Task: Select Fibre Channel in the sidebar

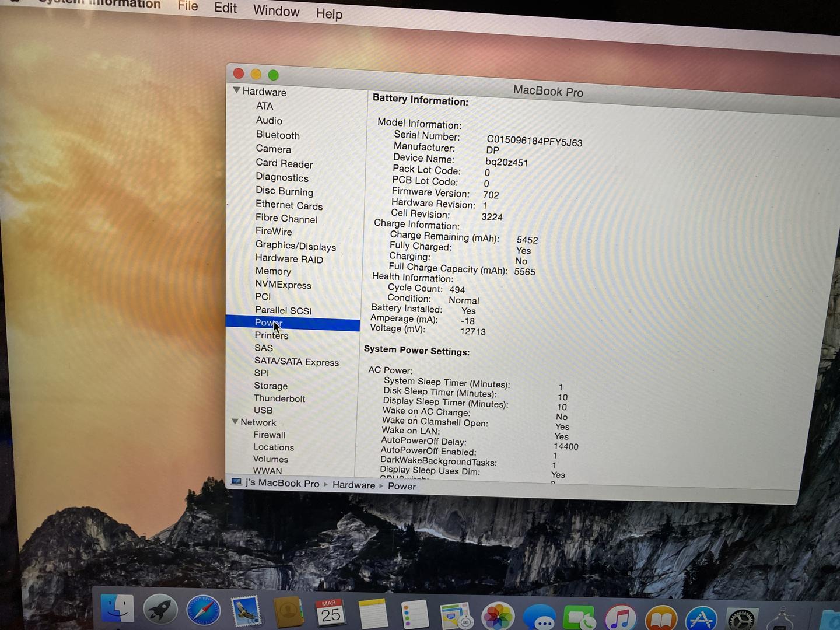Action: pos(286,218)
